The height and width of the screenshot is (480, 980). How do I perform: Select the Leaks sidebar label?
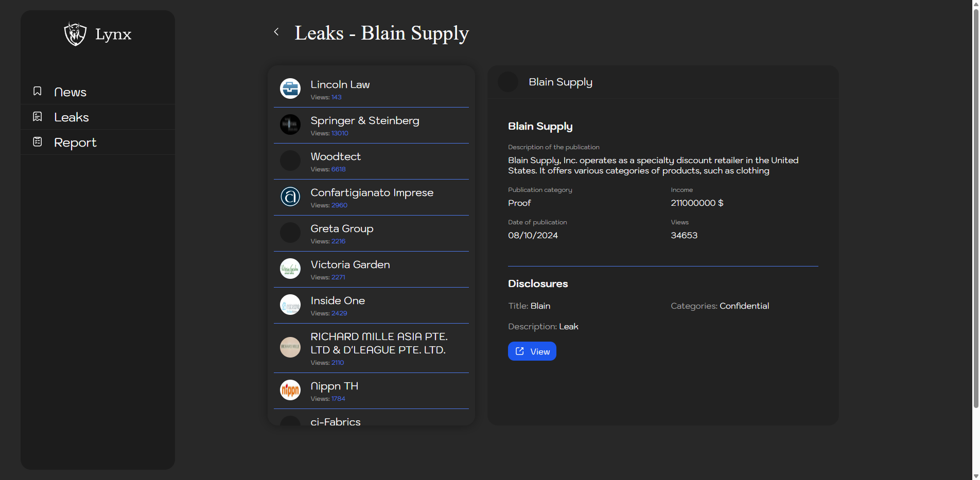click(72, 117)
